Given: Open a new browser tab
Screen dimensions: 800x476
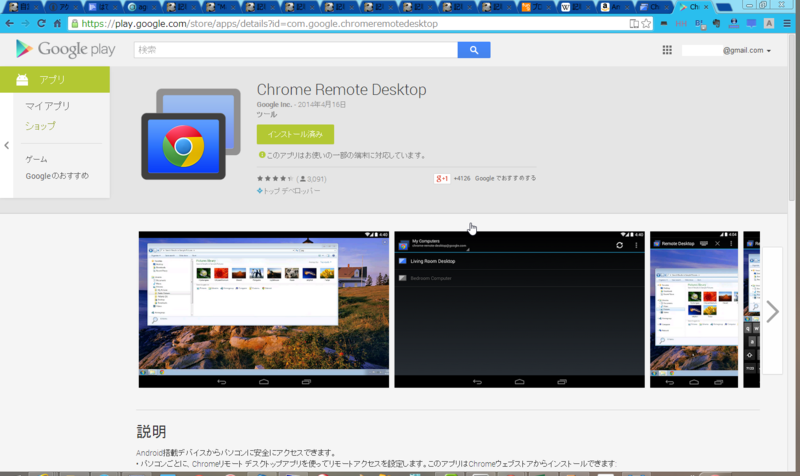Looking at the screenshot, I should pyautogui.click(x=723, y=7).
